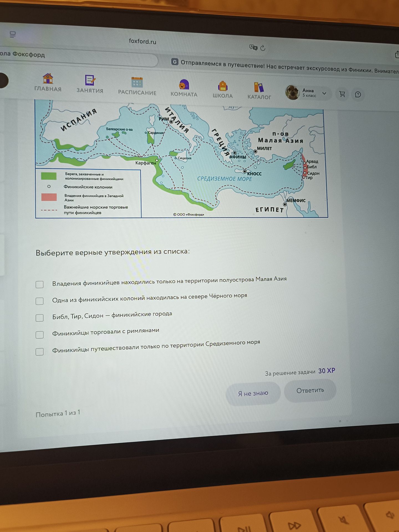Click the foxford.ru address bar
Screen dimensions: 399x532
143,41
